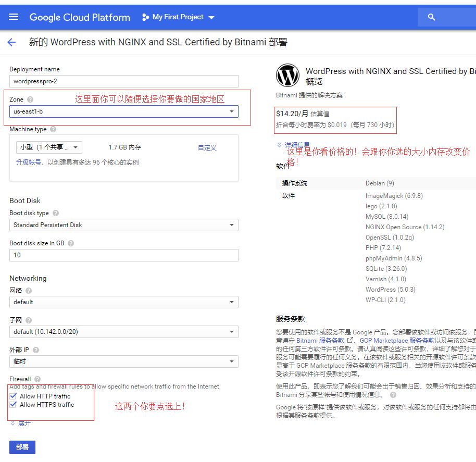This screenshot has height=462, width=476.
Task: Click the help icon next to Firewall
Action: (x=37, y=379)
